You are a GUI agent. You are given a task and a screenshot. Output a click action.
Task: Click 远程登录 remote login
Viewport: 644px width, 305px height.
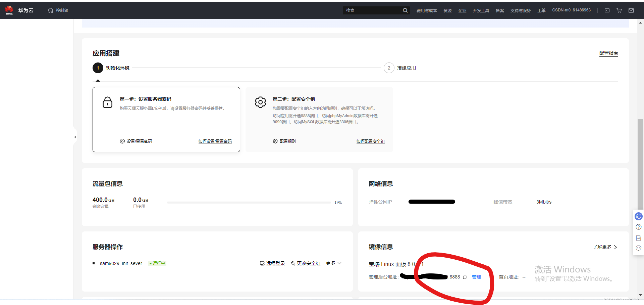click(x=272, y=263)
